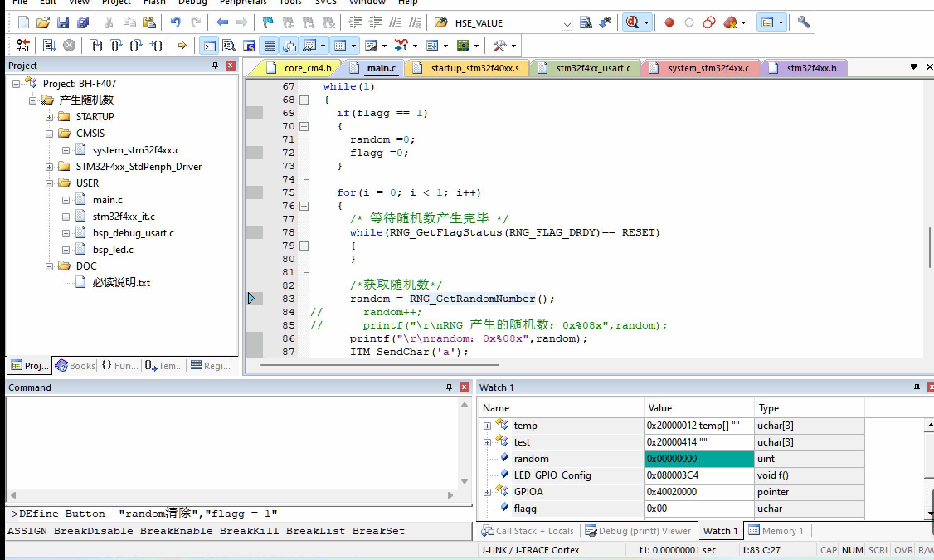Toggle the Registers Window button
The image size is (934, 560).
click(x=270, y=45)
